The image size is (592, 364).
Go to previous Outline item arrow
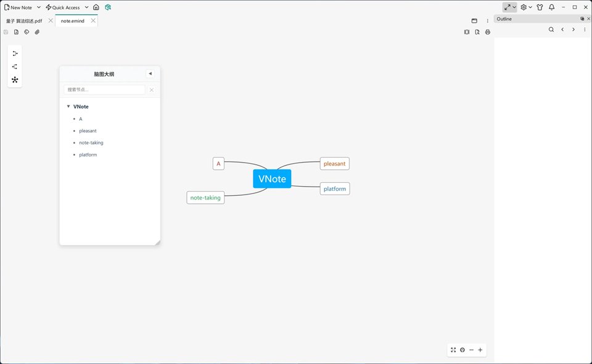(562, 30)
